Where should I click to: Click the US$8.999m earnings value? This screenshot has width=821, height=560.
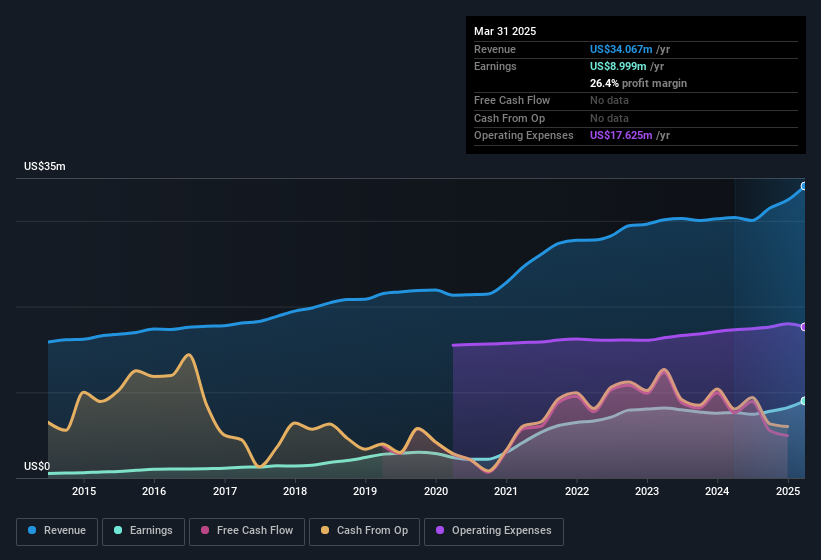[x=618, y=66]
